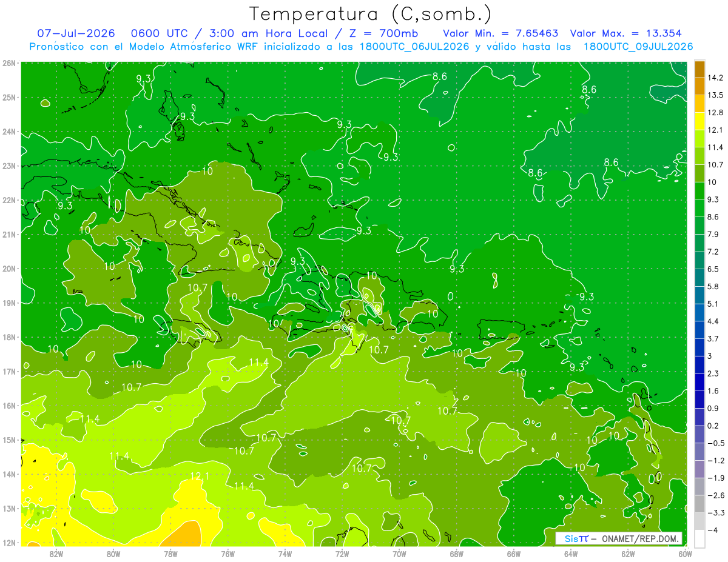This screenshot has width=728, height=562.
Task: Click the '82W' longitude label
Action: pos(56,553)
